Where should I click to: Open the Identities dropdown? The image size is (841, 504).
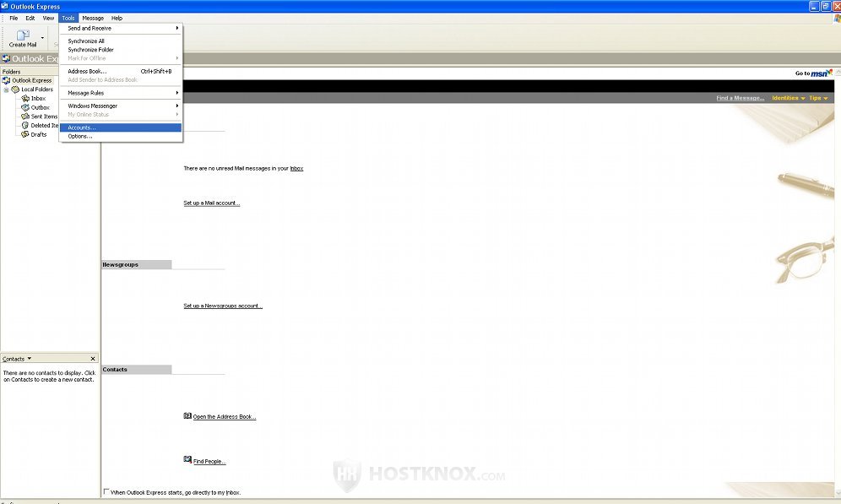click(789, 98)
